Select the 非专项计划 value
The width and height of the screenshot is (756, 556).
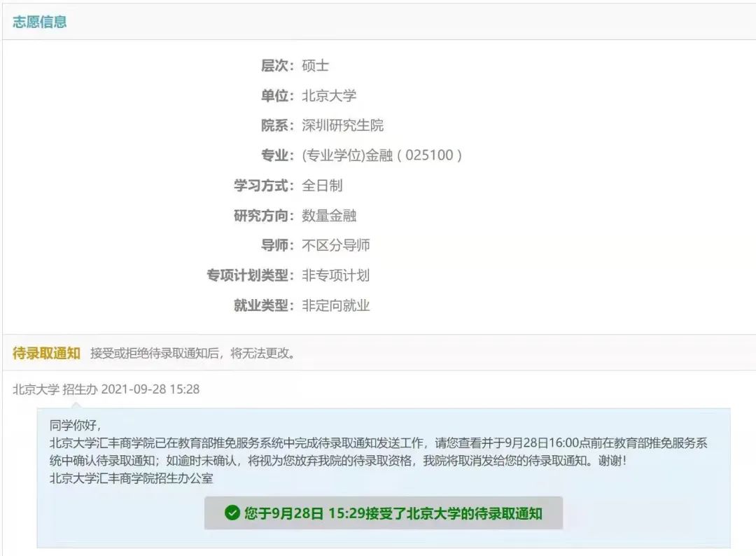click(335, 275)
